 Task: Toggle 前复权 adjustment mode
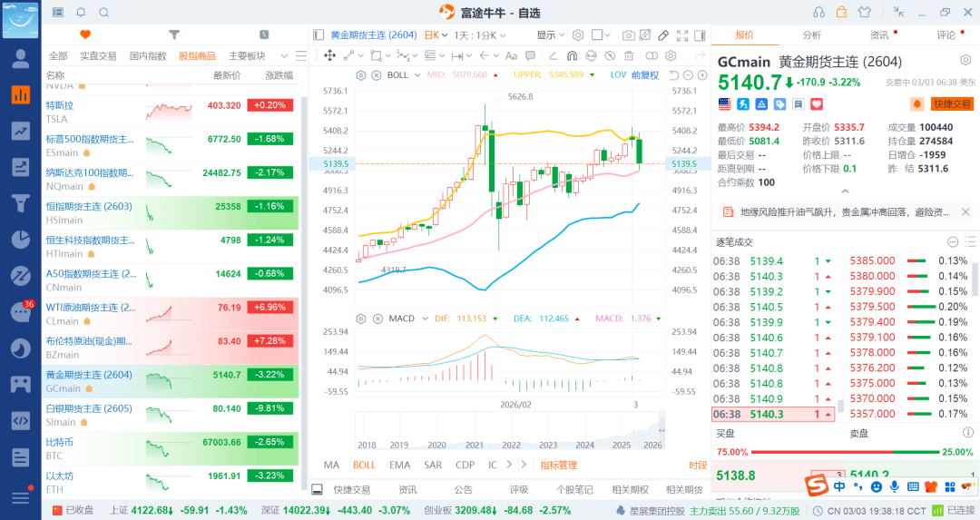(x=645, y=75)
